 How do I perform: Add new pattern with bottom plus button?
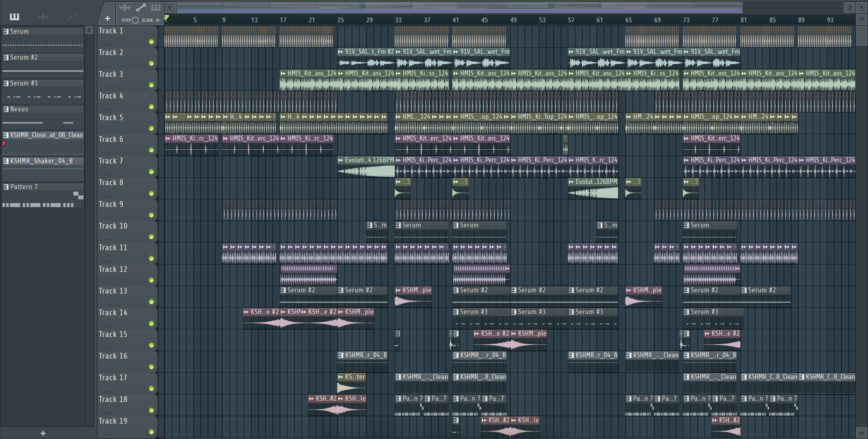pos(43,433)
